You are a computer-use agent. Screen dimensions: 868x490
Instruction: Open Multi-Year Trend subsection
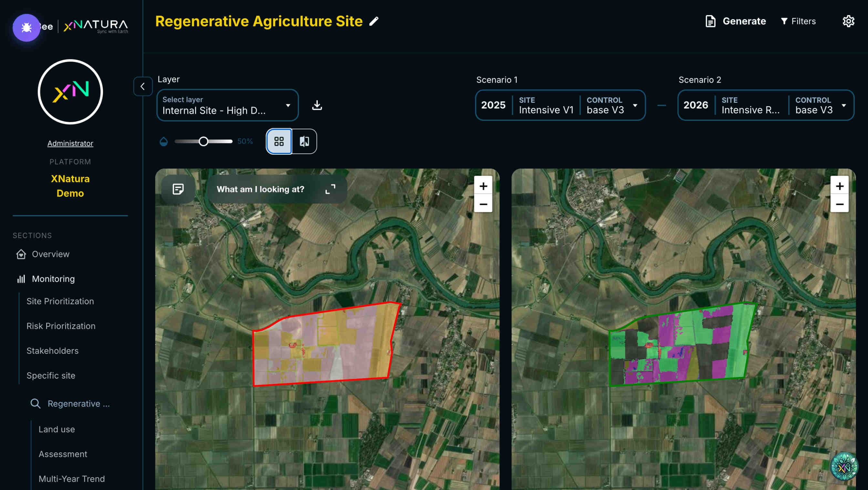pyautogui.click(x=72, y=479)
